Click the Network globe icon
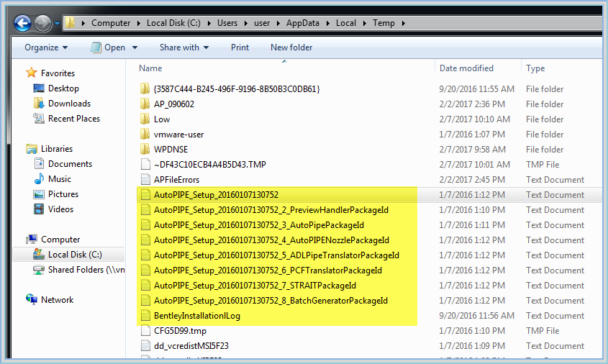This screenshot has width=608, height=364. coord(32,300)
